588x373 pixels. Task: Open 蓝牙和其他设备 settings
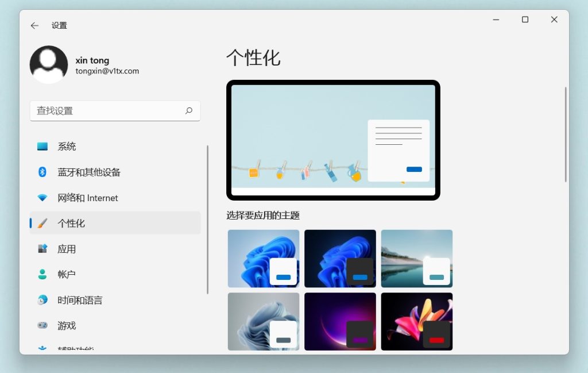[x=115, y=172]
